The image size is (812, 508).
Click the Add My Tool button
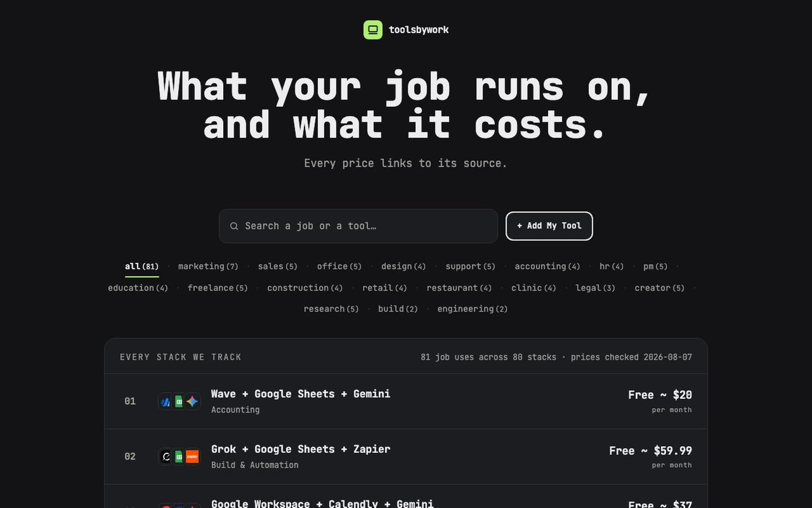[x=549, y=226]
